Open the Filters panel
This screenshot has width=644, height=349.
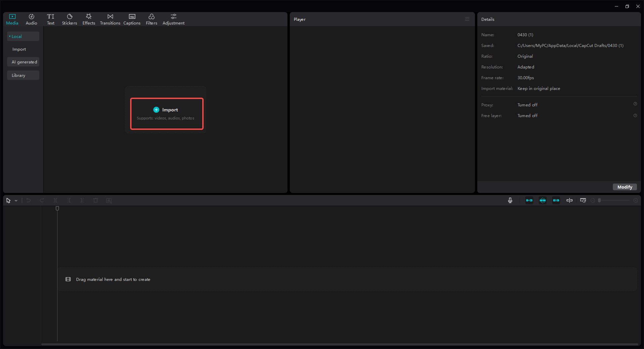[151, 19]
